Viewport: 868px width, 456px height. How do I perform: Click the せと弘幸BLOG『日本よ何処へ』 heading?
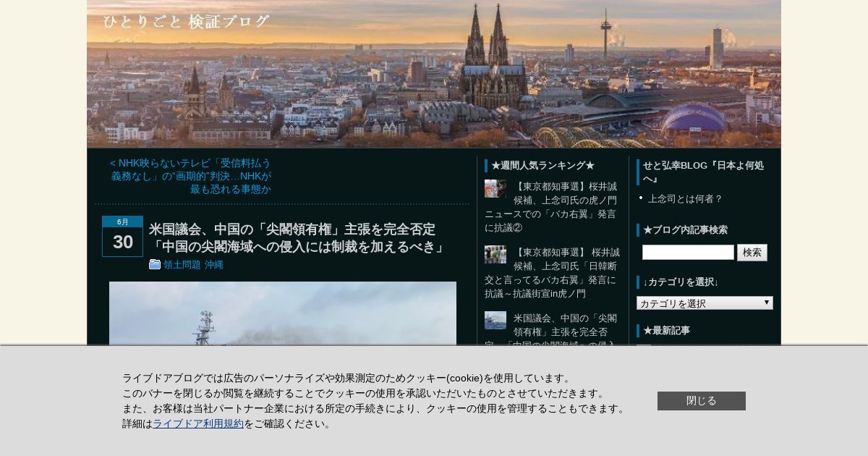coord(703,172)
